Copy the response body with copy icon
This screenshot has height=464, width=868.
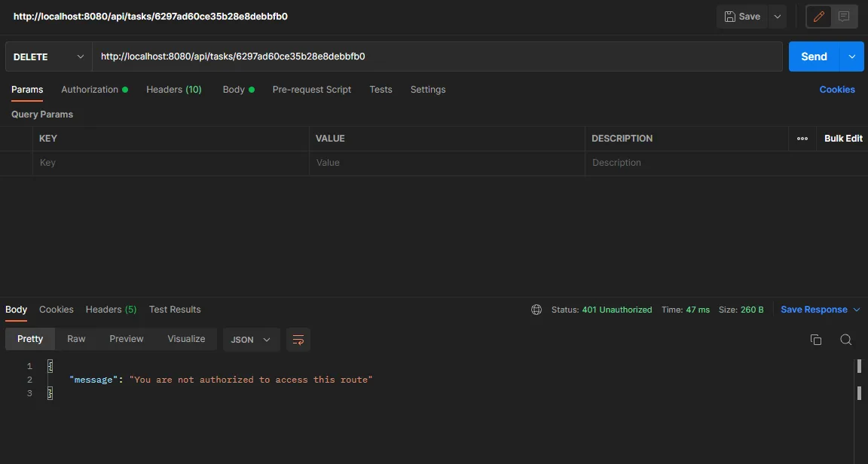pos(815,340)
